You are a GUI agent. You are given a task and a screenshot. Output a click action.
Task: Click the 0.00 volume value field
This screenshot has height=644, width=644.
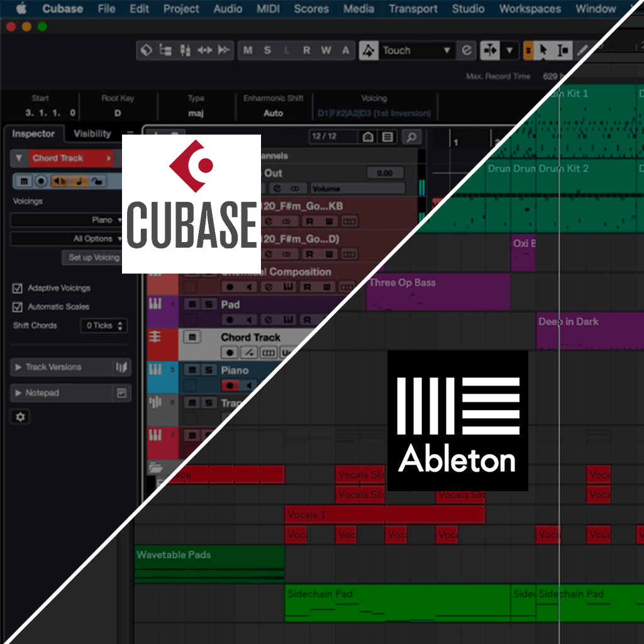[385, 173]
